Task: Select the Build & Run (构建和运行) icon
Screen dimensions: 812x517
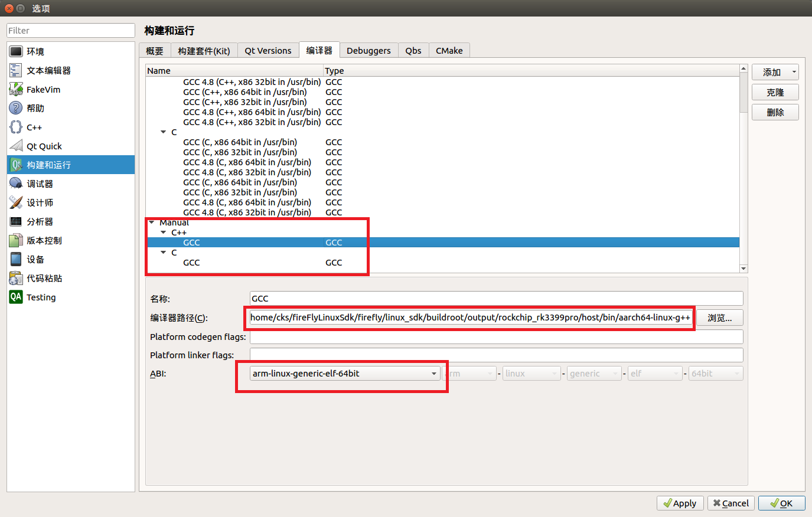Action: point(16,165)
